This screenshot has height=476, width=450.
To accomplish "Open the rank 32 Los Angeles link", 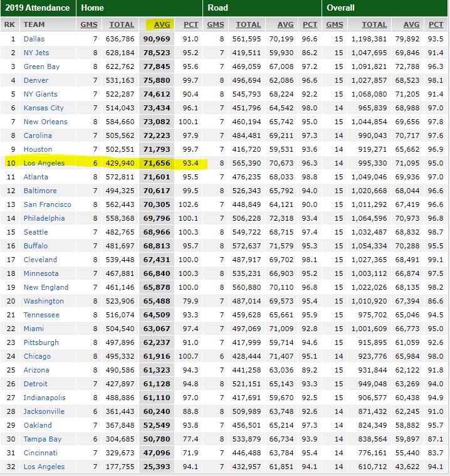I will point(44,467).
